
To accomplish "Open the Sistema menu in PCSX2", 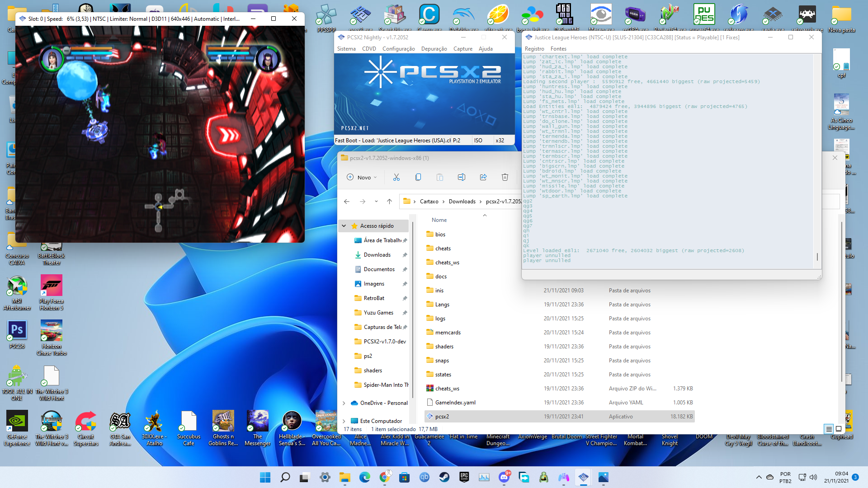I will pyautogui.click(x=346, y=49).
